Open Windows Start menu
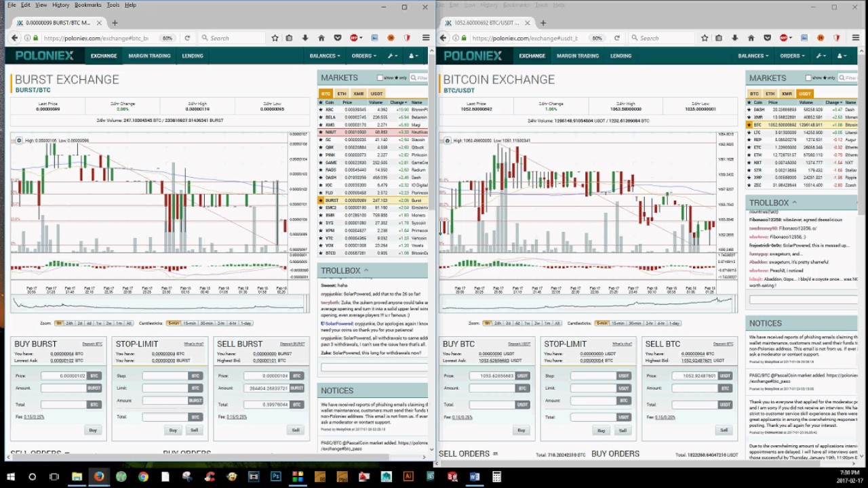868x488 pixels. pyautogui.click(x=10, y=476)
